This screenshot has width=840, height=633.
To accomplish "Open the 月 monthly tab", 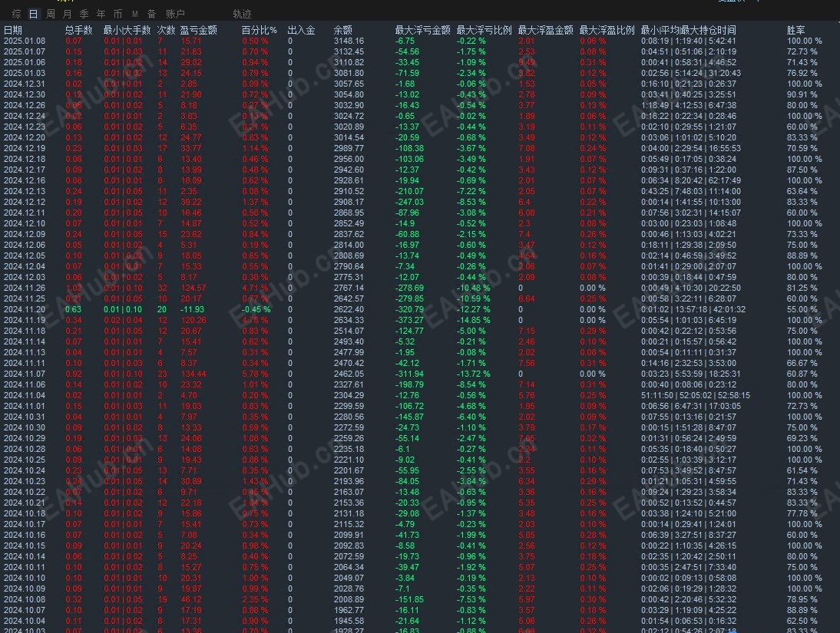I will (67, 14).
